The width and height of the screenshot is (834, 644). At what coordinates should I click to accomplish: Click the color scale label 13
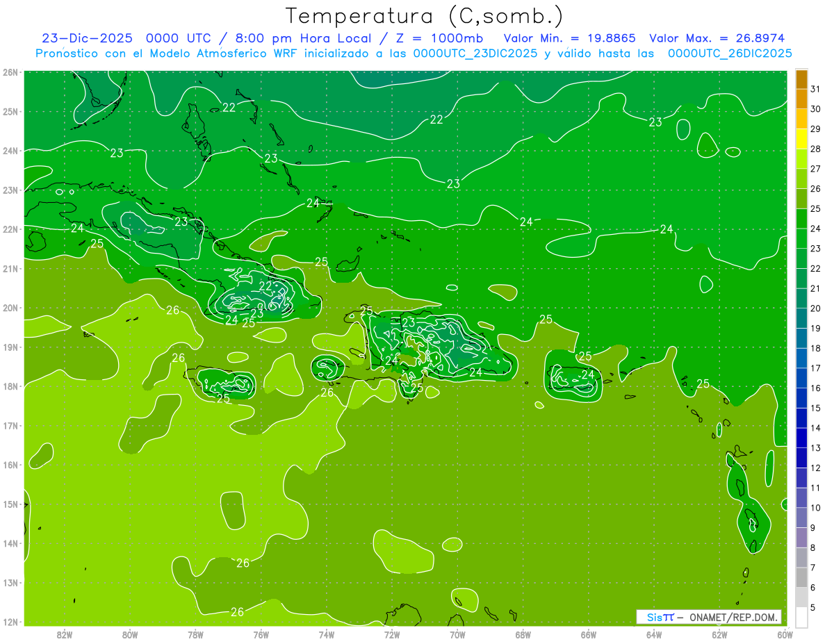(x=815, y=447)
